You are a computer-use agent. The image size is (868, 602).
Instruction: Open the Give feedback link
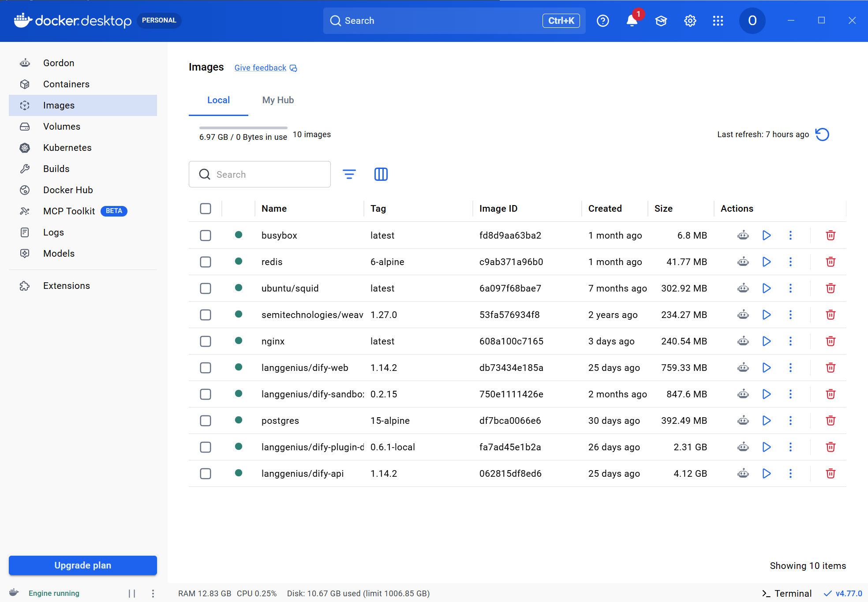point(266,68)
